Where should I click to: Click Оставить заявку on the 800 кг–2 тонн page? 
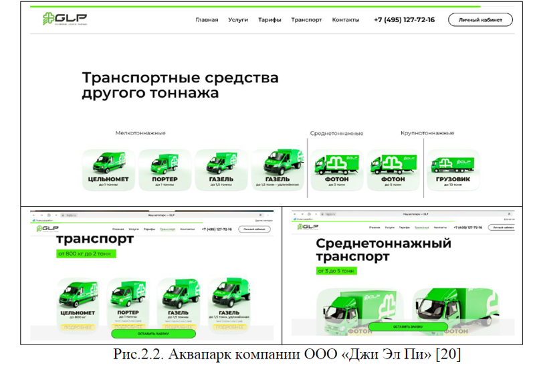[x=154, y=334]
